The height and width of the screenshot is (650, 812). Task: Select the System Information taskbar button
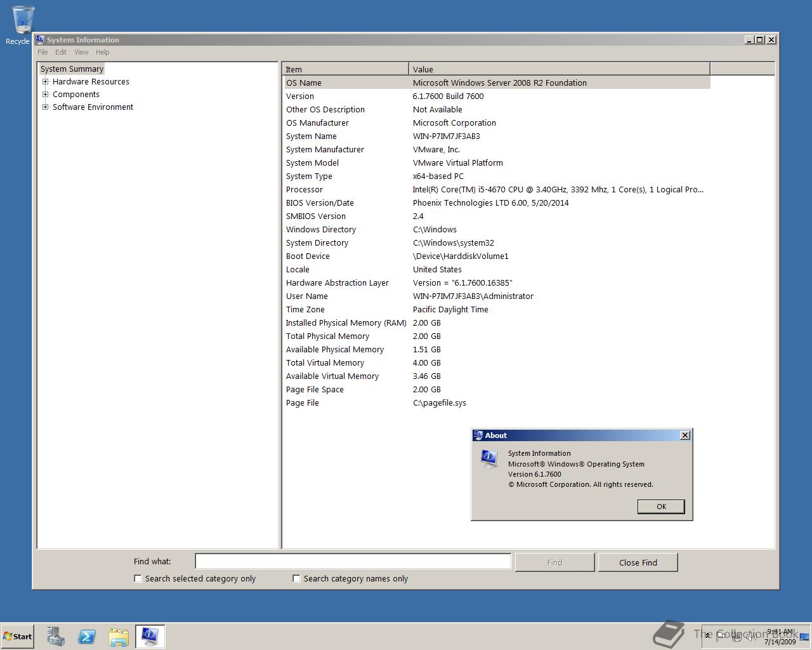coord(150,637)
